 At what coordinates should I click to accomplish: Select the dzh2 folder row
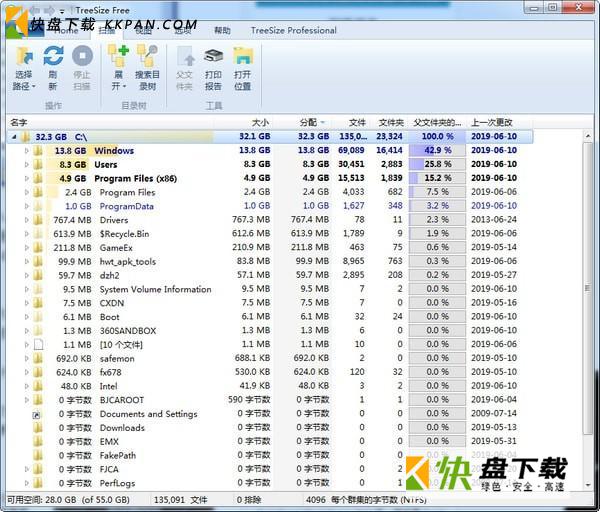point(272,275)
